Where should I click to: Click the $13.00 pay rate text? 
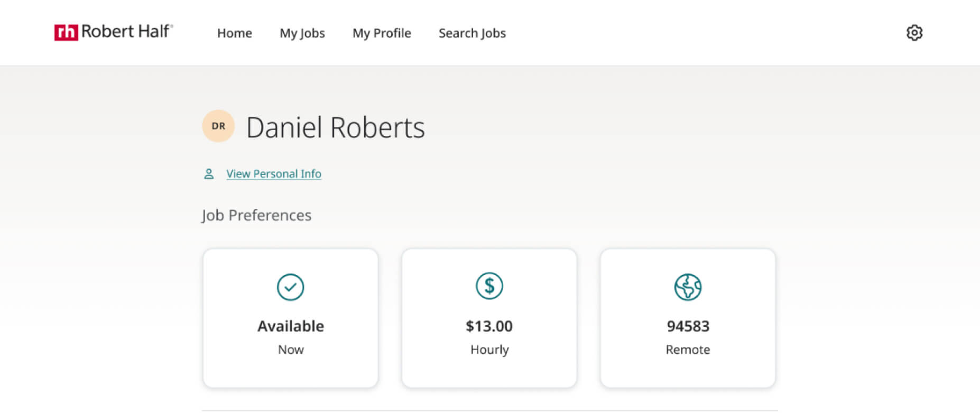pyautogui.click(x=489, y=326)
